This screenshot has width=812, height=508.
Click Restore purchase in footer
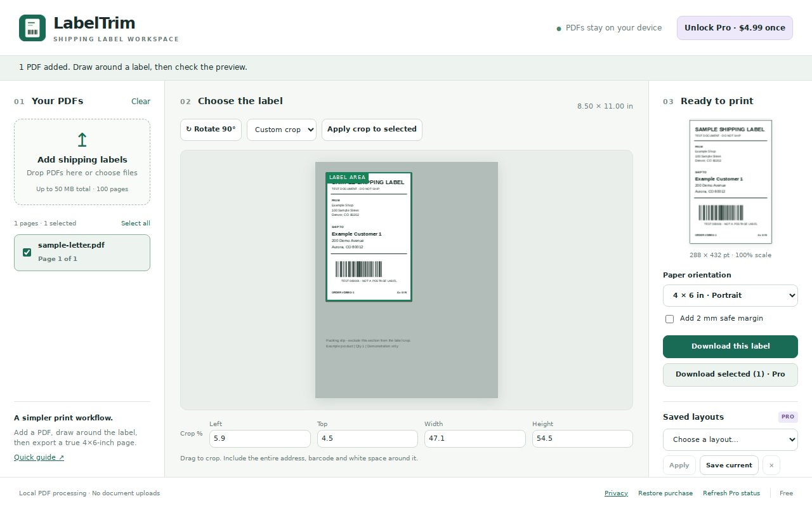pyautogui.click(x=665, y=493)
